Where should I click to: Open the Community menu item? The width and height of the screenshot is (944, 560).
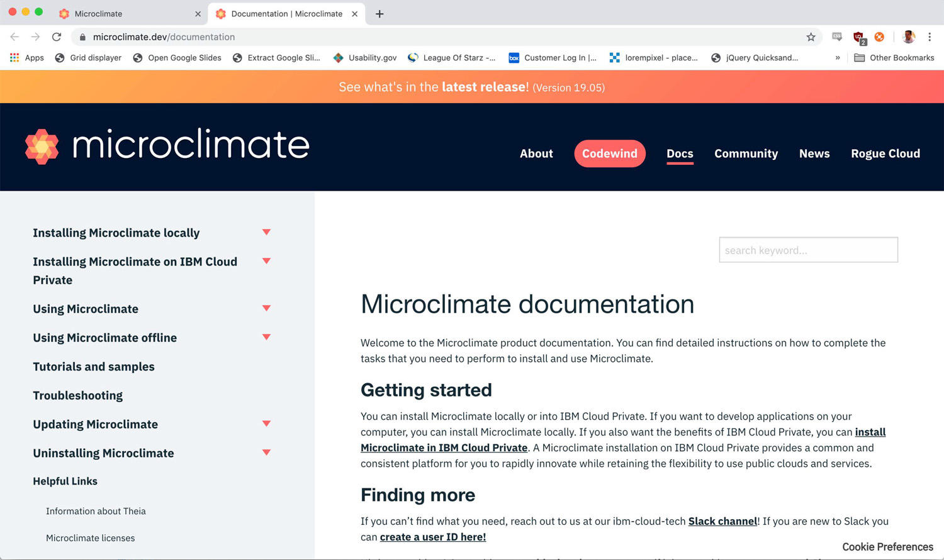pyautogui.click(x=746, y=154)
